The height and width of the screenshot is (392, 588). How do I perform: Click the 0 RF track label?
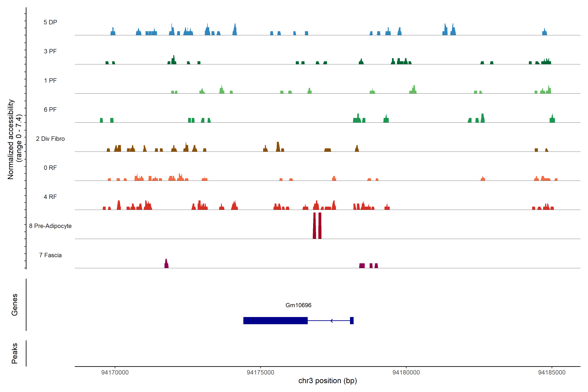(x=50, y=168)
